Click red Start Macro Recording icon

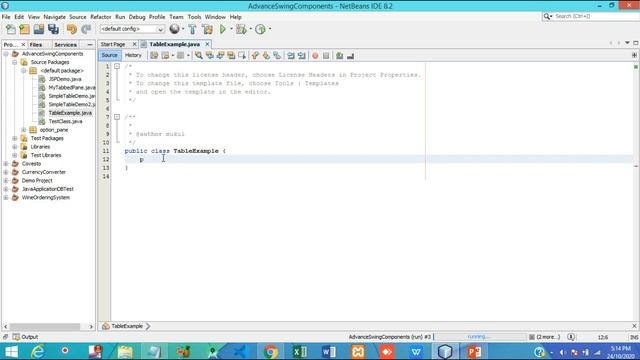315,56
